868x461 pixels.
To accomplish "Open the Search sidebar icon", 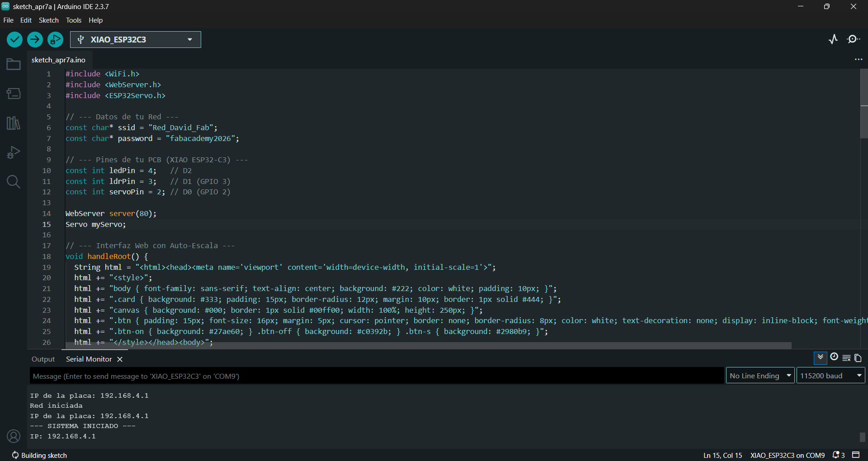I will tap(14, 182).
